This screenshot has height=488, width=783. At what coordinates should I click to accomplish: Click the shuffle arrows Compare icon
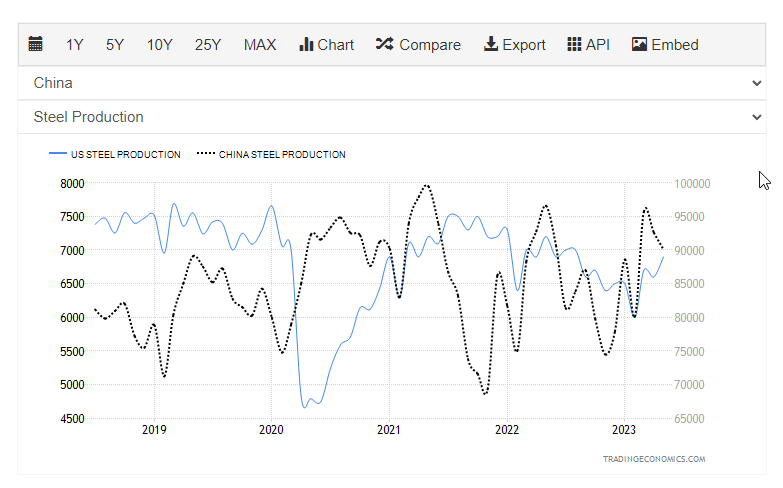tap(384, 44)
